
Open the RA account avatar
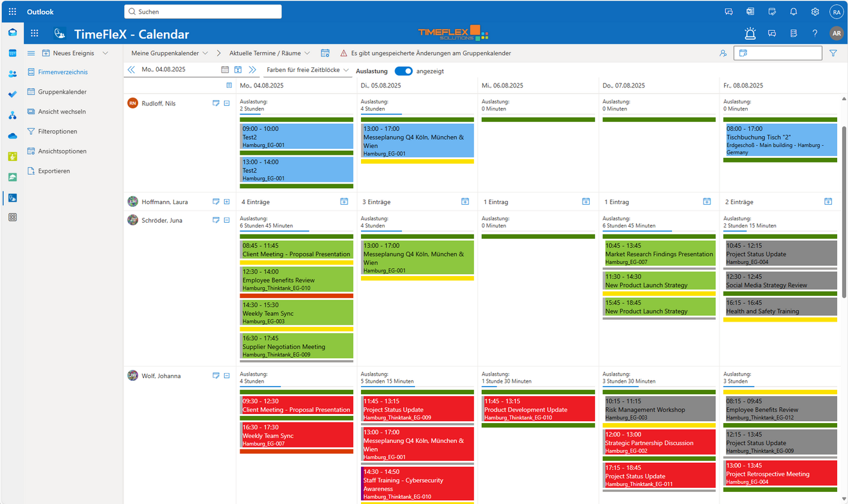coord(836,12)
